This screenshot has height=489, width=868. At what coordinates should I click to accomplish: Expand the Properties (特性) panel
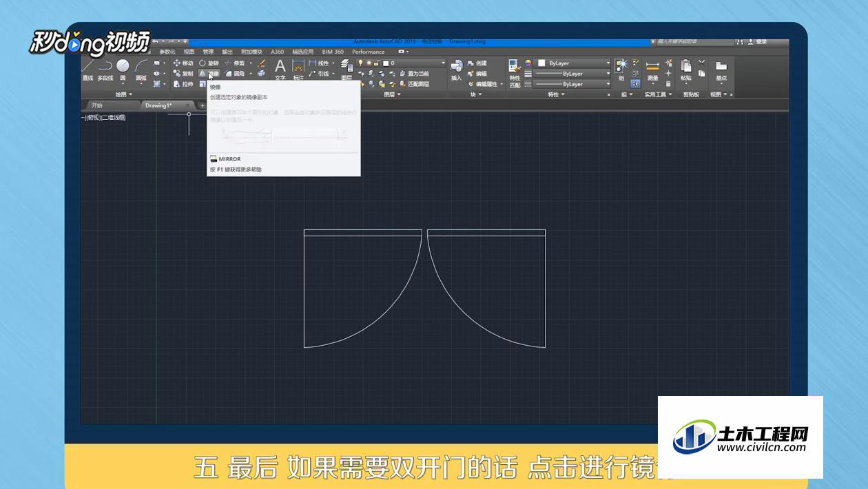tap(556, 94)
